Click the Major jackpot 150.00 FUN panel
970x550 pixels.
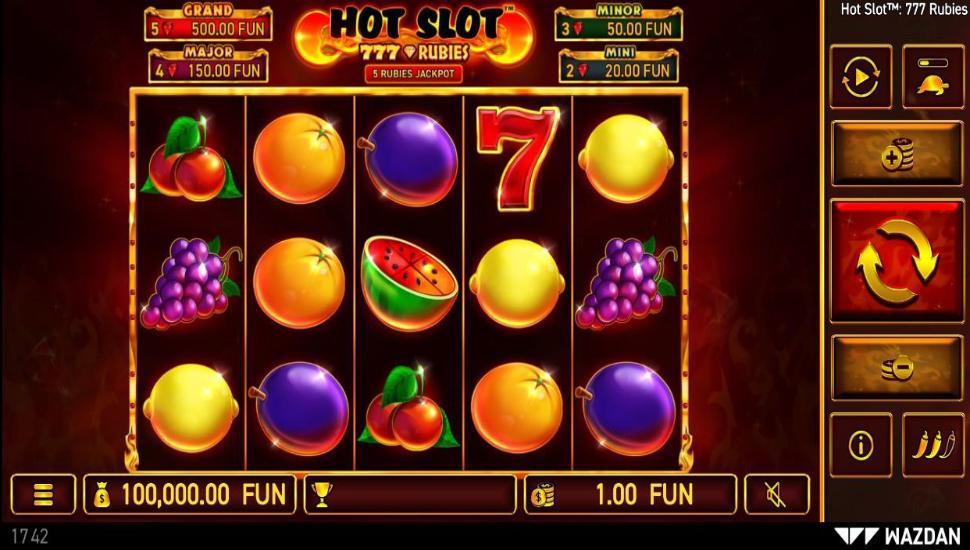tap(208, 64)
